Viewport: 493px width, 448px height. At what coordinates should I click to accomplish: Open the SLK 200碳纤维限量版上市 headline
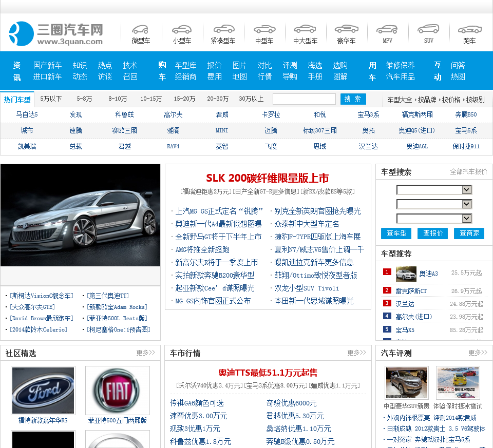(267, 178)
